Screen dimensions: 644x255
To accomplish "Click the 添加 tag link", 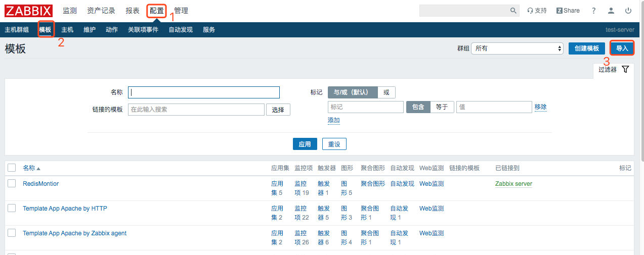I will point(334,120).
